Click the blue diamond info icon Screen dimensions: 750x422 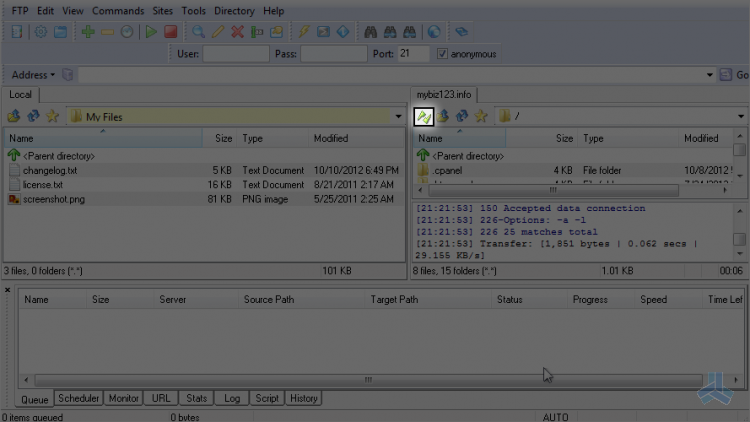click(x=343, y=32)
